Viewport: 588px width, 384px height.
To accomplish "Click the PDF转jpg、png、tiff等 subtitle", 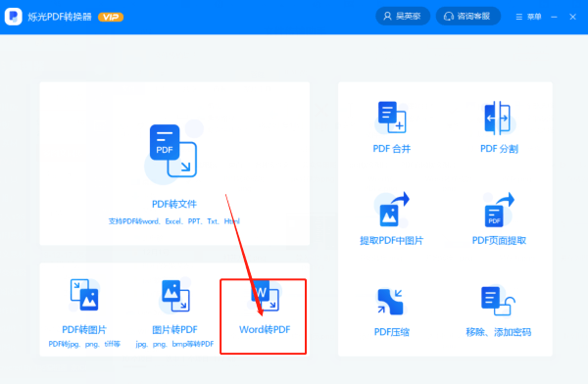I will pos(84,344).
